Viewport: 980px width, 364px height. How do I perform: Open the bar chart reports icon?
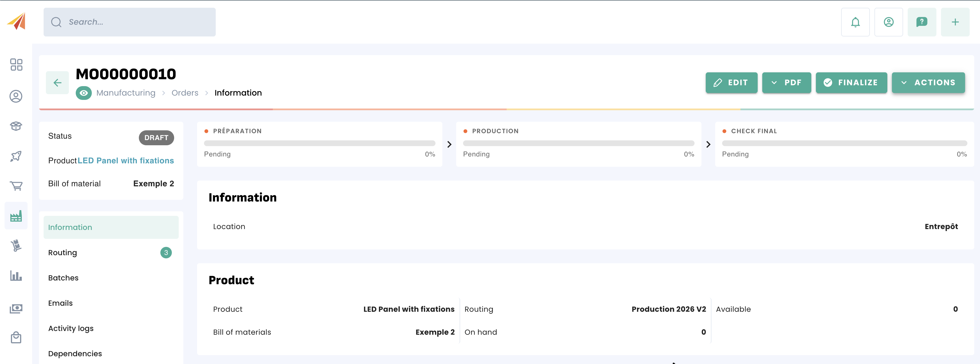[16, 276]
